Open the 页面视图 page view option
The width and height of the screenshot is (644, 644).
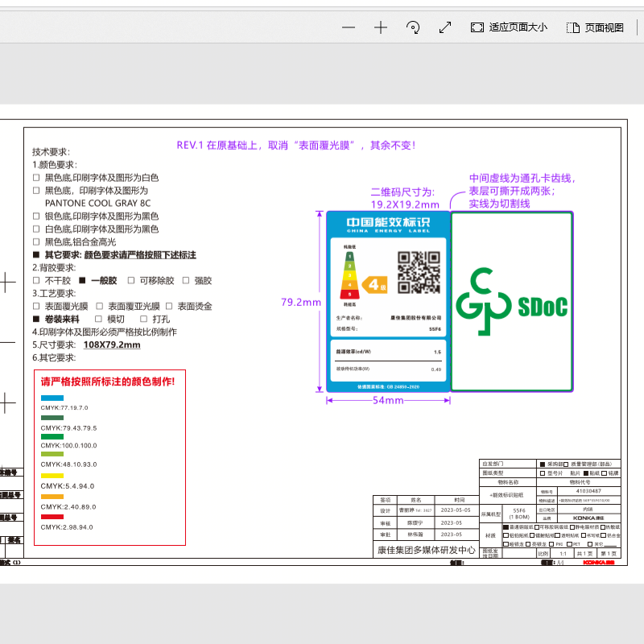point(595,27)
